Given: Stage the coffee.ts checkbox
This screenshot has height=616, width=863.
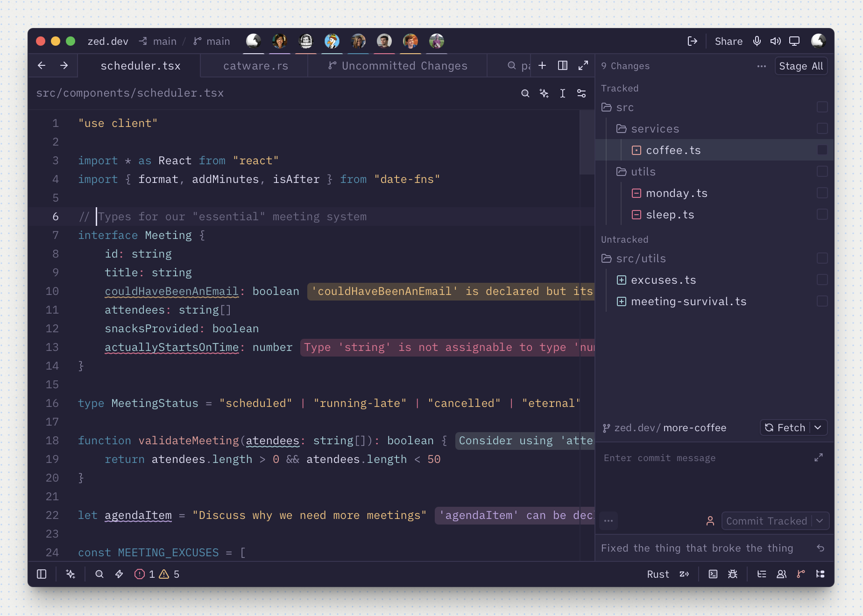Looking at the screenshot, I should 822,150.
